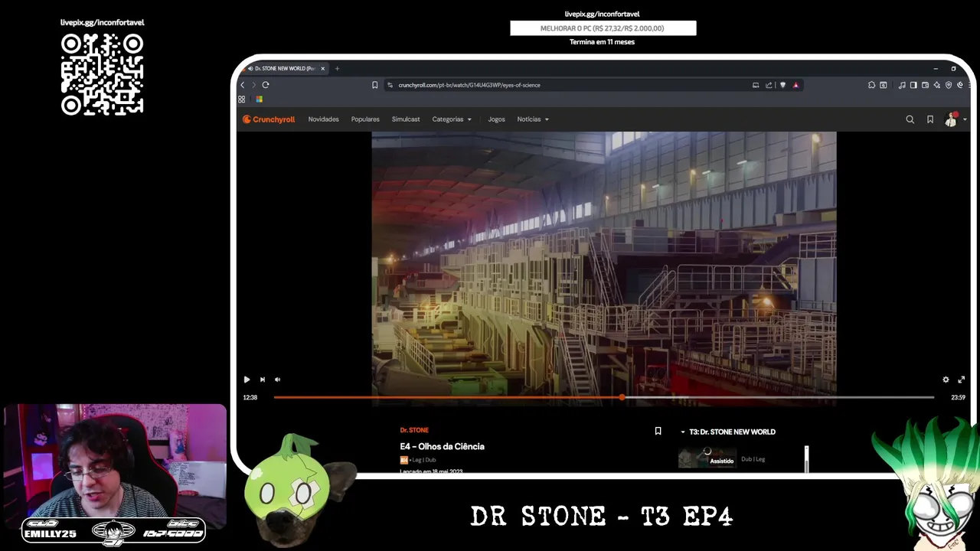Select the Dr. STONE NEW WORLD tab
This screenshot has width=980, height=551.
click(x=282, y=68)
